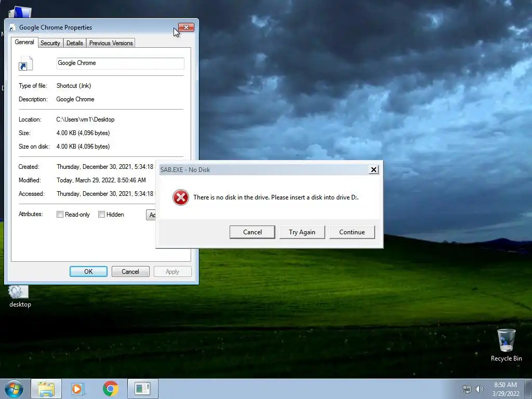The width and height of the screenshot is (532, 399).
Task: Click the Google Chrome name text field
Action: point(121,63)
